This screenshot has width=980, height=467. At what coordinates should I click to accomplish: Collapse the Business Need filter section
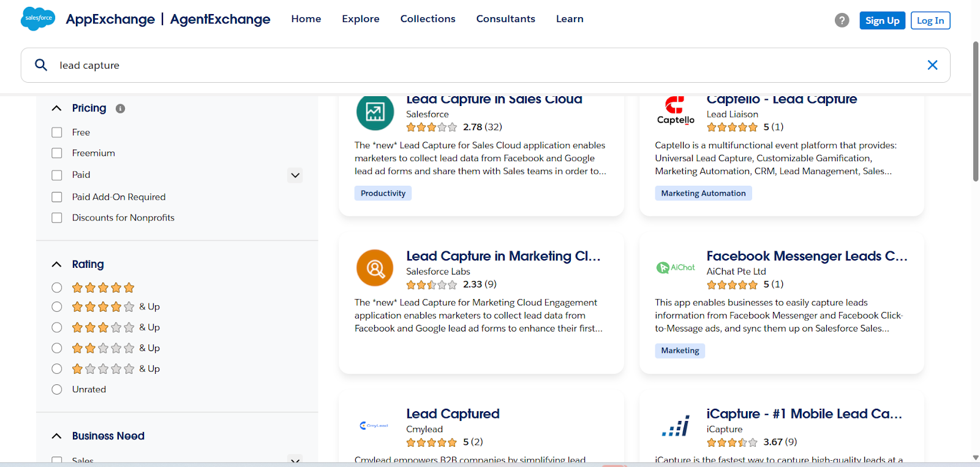coord(57,436)
